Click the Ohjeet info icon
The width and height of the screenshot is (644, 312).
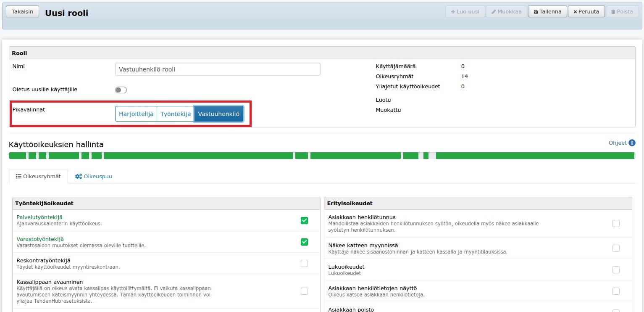click(632, 143)
